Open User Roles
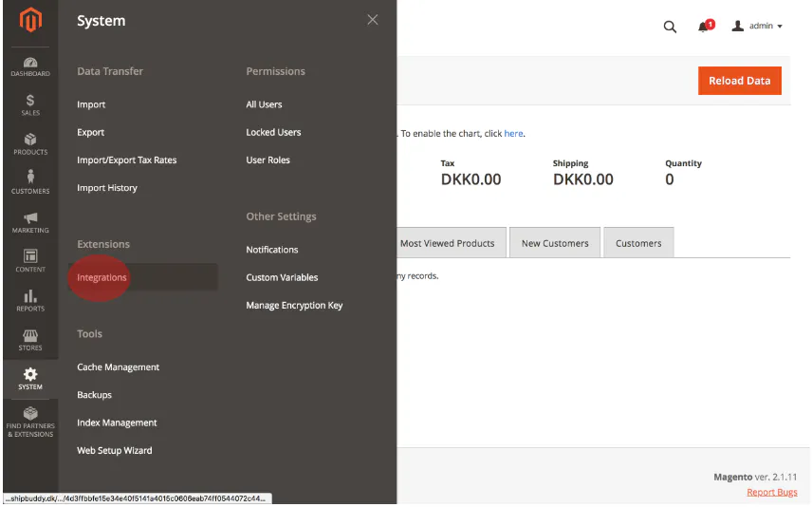The height and width of the screenshot is (507, 812). click(268, 160)
